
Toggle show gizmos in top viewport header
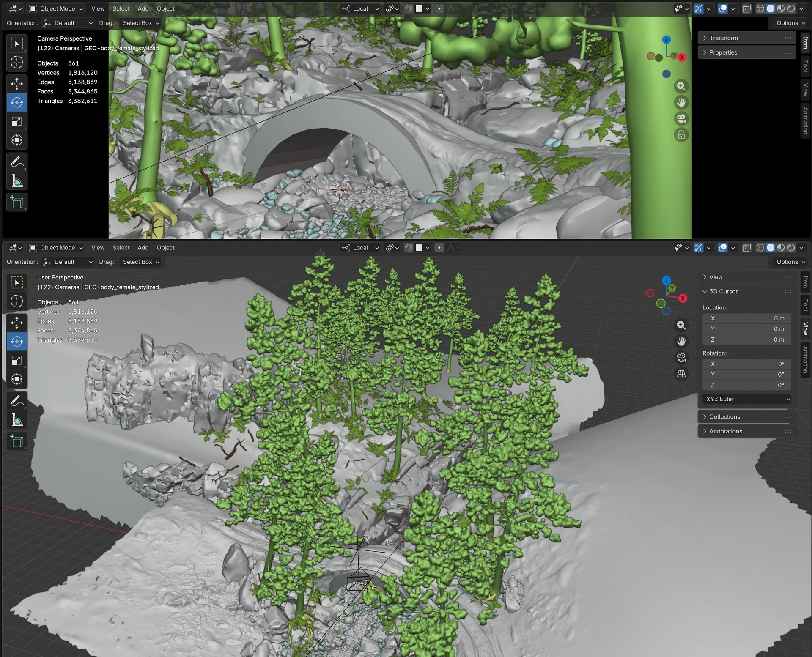699,9
